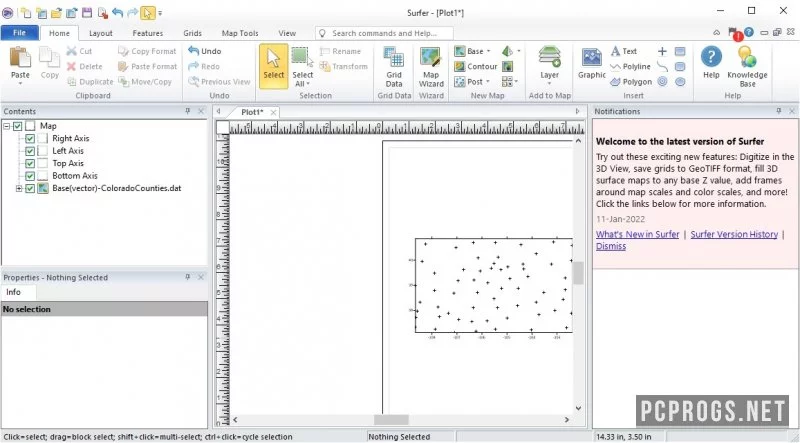Close the Plot1* document tab
The height and width of the screenshot is (443, 800).
273,112
